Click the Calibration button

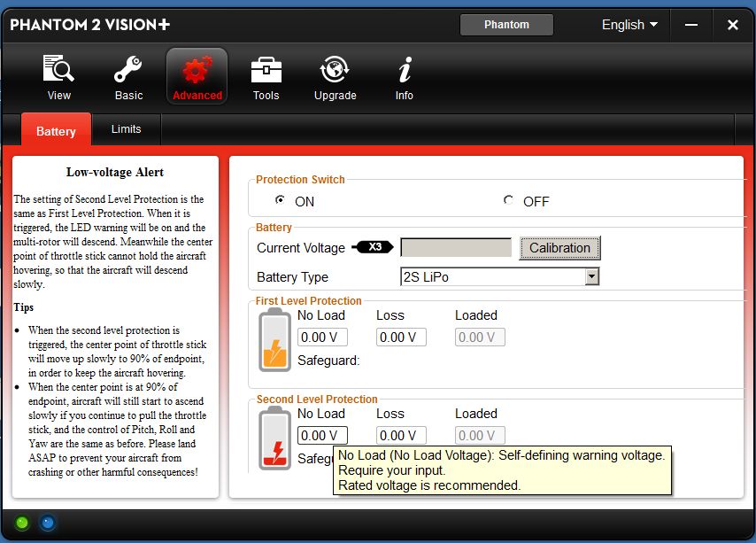pyautogui.click(x=559, y=248)
